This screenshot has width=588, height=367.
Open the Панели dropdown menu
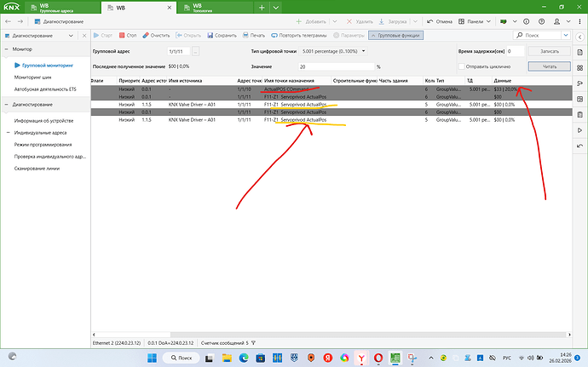point(475,22)
